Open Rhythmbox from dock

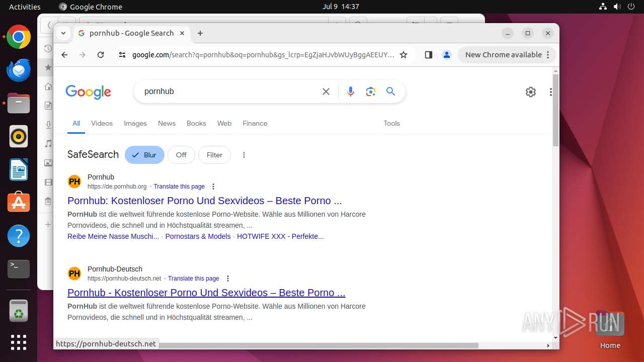tap(19, 136)
